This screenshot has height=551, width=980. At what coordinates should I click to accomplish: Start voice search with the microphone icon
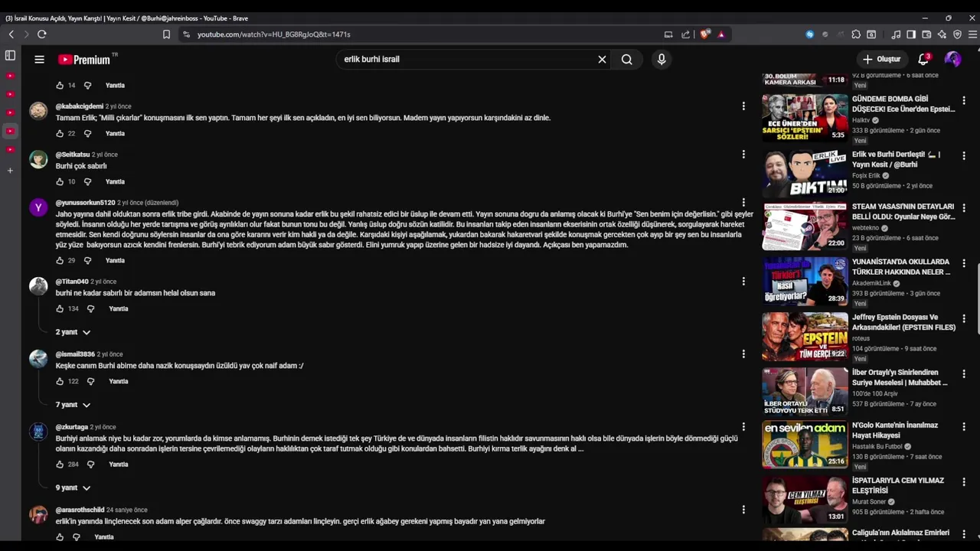click(661, 59)
